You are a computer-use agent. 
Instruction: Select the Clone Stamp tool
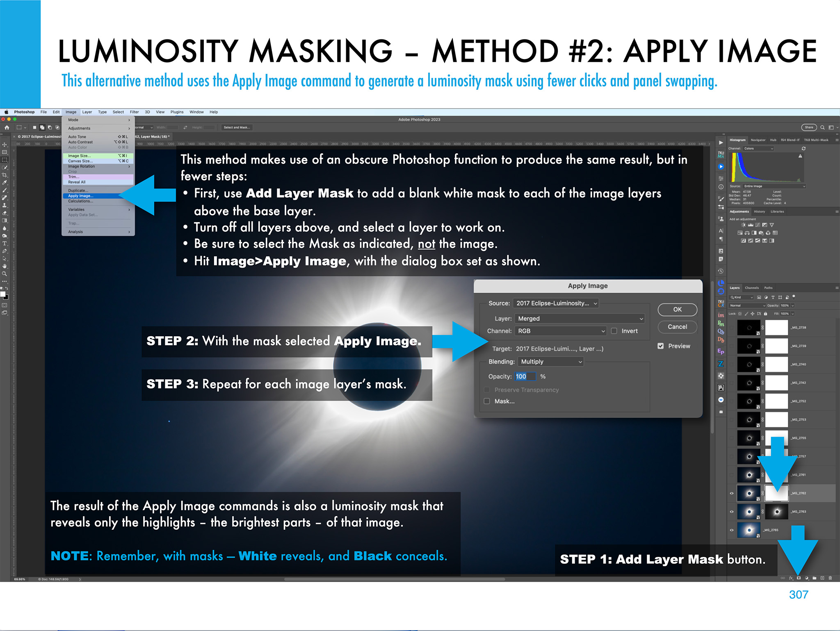click(5, 205)
